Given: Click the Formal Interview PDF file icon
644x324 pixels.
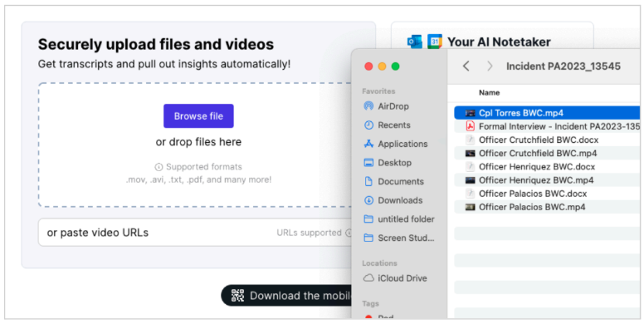Looking at the screenshot, I should (470, 126).
